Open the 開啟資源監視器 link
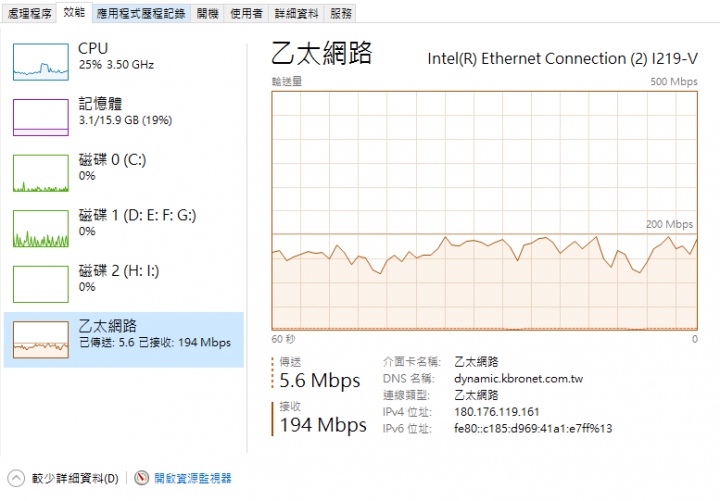 pos(193,478)
